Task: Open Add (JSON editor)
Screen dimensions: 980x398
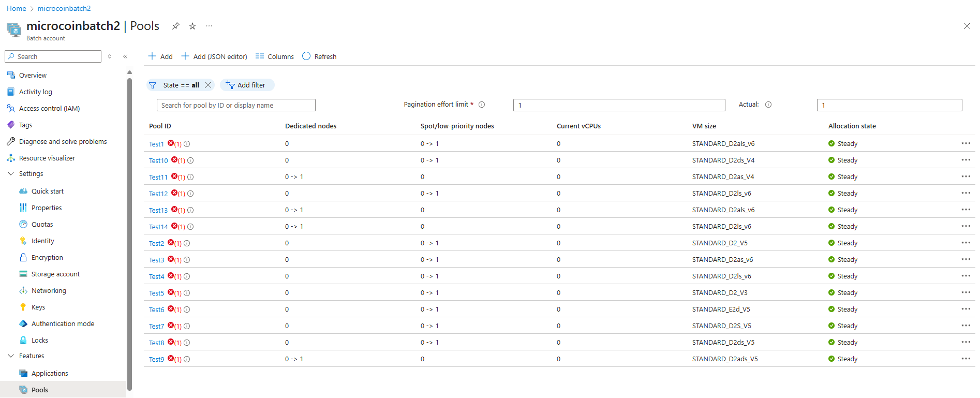Action: [x=214, y=56]
